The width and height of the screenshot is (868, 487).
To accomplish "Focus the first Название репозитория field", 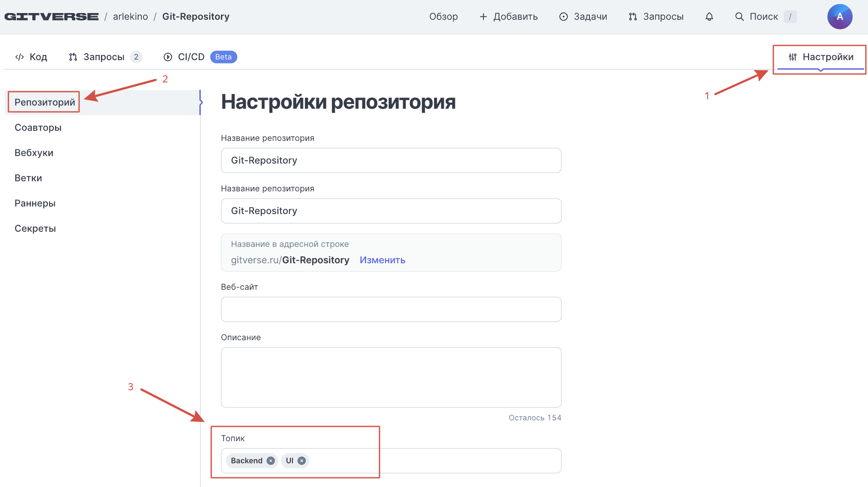I will click(x=391, y=160).
